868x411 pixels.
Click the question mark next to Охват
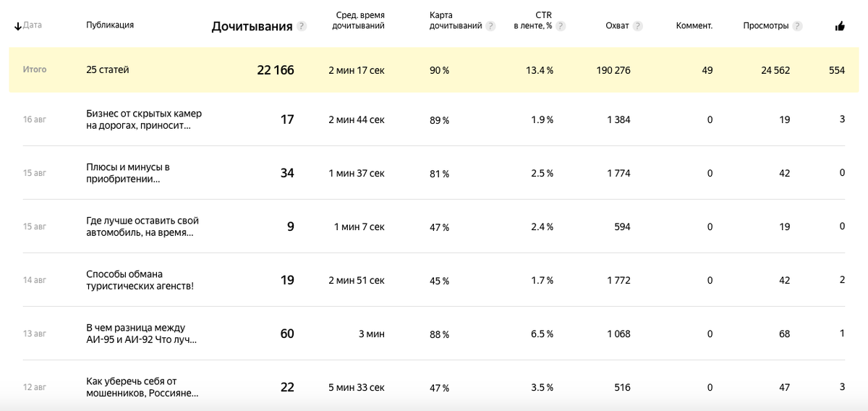coord(637,26)
